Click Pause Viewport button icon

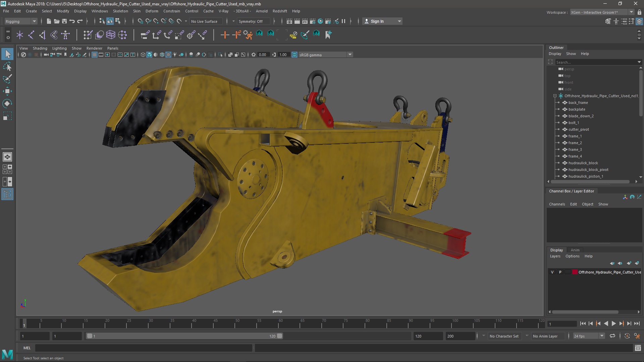point(343,21)
